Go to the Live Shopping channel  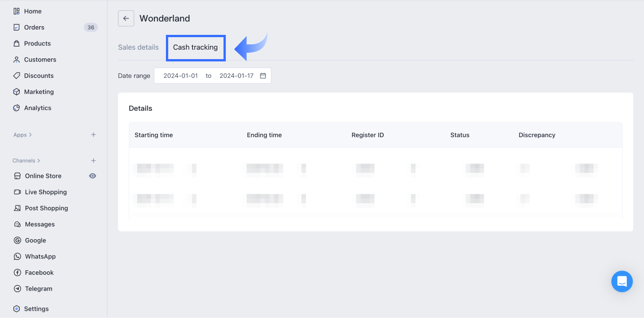tap(46, 192)
